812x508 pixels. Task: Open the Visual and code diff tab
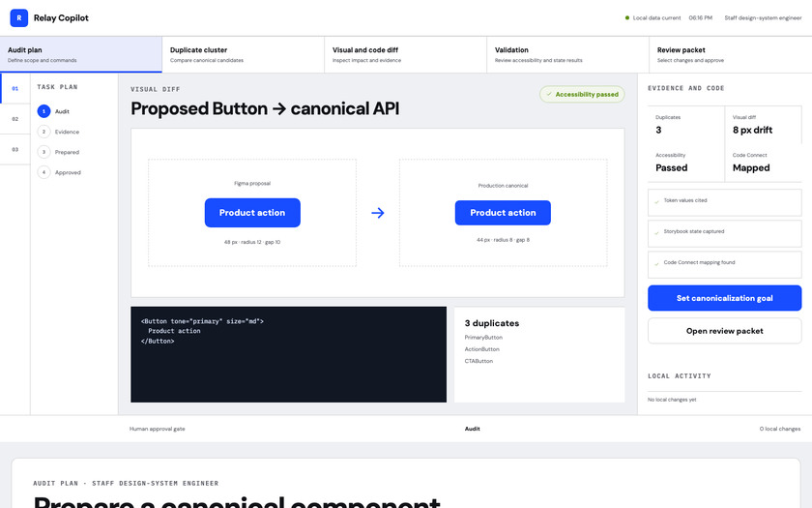tap(405, 54)
